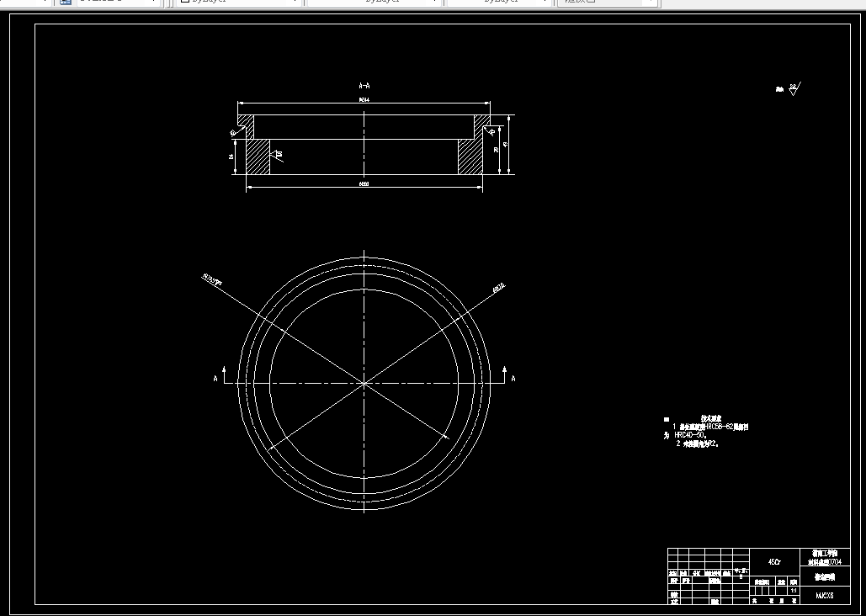The image size is (866, 616).
Task: Select the surface roughness symbol at top right
Action: coord(794,89)
